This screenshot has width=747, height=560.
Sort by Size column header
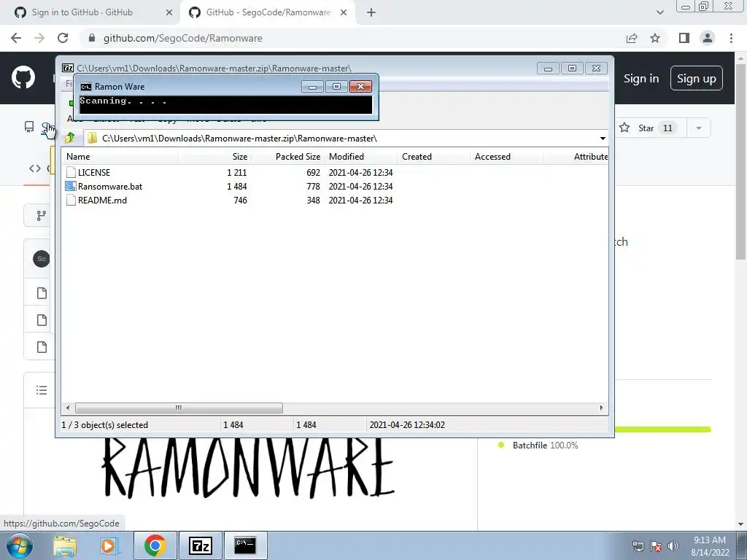point(215,157)
